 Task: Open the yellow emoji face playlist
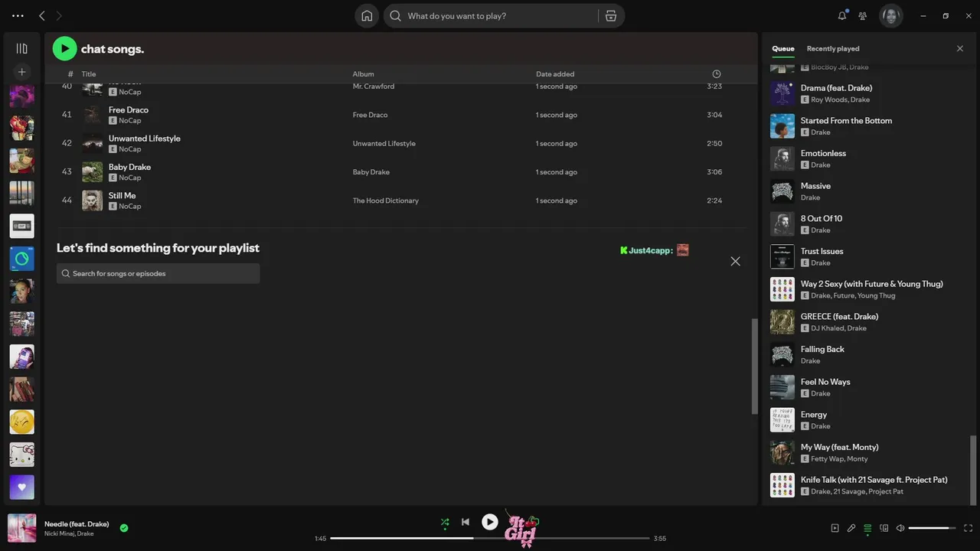click(21, 422)
